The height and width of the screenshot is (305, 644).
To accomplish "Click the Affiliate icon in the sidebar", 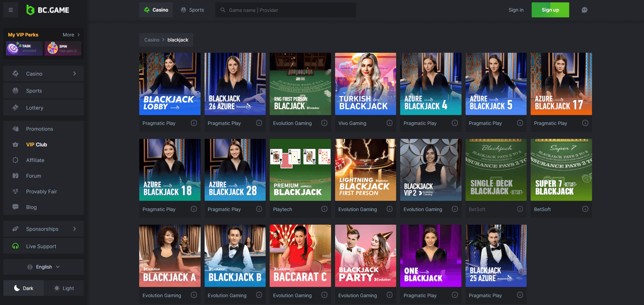I will point(16,160).
